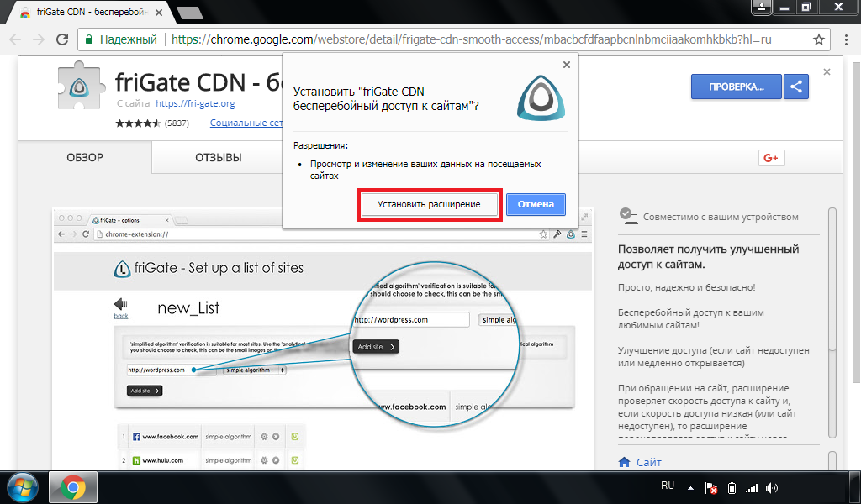Show hidden tray icons arrow
The width and height of the screenshot is (861, 504).
point(690,487)
